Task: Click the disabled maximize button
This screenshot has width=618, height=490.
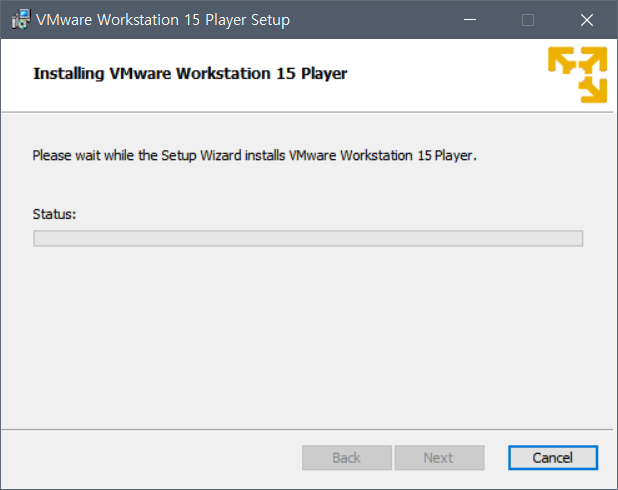Action: (528, 20)
